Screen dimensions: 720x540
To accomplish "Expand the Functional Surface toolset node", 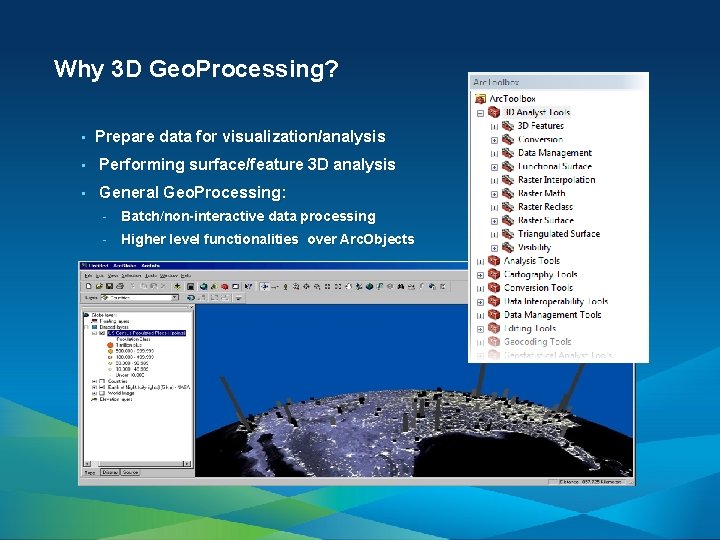I will pyautogui.click(x=494, y=167).
